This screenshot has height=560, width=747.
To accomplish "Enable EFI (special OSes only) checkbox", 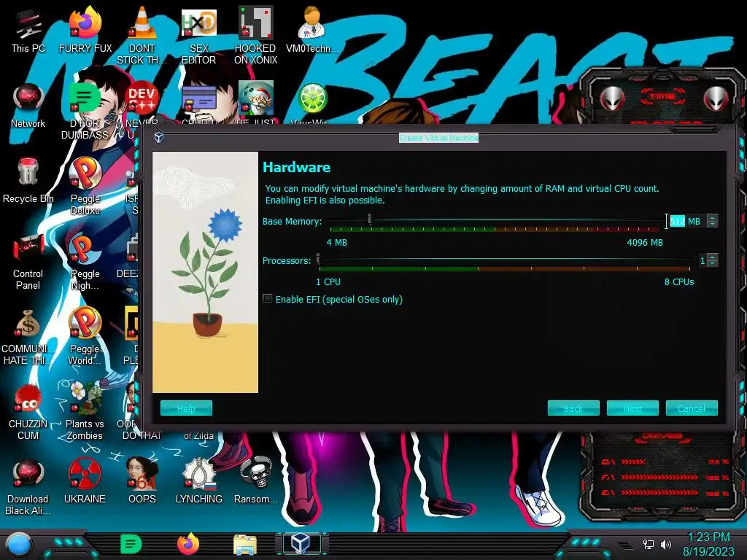I will (268, 299).
